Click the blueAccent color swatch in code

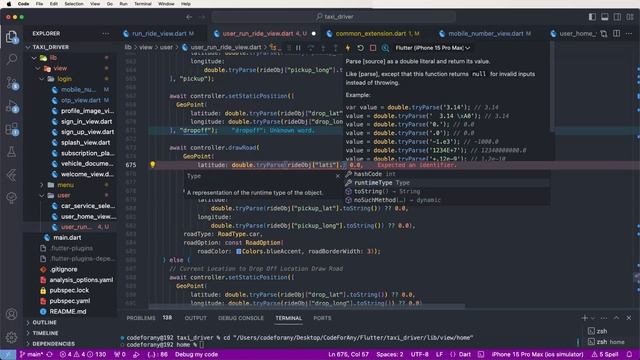238,251
